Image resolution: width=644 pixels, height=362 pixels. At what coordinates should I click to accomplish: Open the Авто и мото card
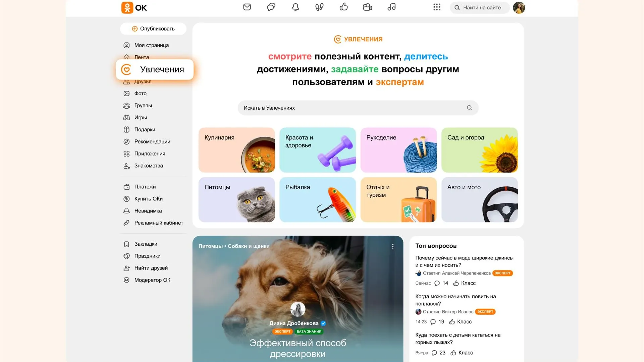[x=479, y=200]
